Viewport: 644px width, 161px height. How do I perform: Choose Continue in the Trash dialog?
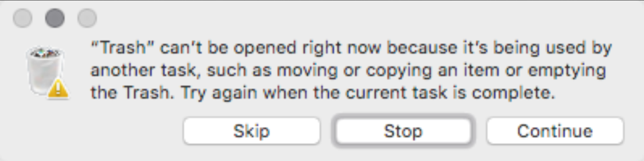tap(555, 131)
